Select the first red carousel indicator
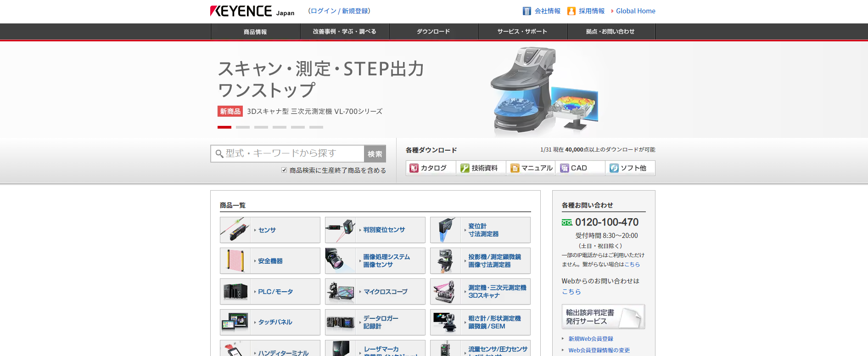Screen dimensions: 868x356 224,127
